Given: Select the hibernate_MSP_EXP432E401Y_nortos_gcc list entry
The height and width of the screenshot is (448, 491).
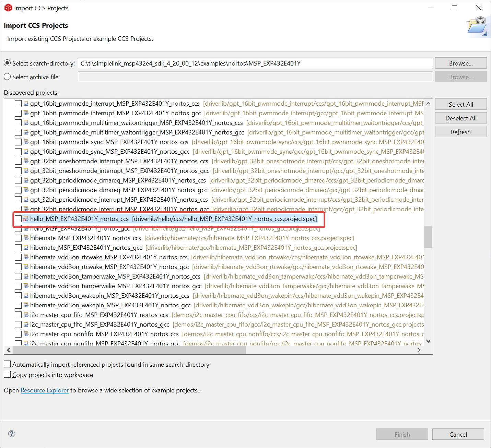Looking at the screenshot, I should (x=86, y=248).
